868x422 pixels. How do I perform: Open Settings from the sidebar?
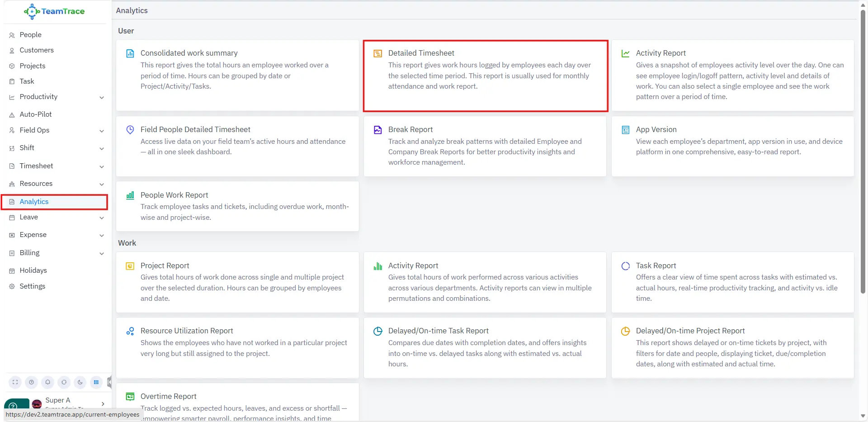click(32, 286)
